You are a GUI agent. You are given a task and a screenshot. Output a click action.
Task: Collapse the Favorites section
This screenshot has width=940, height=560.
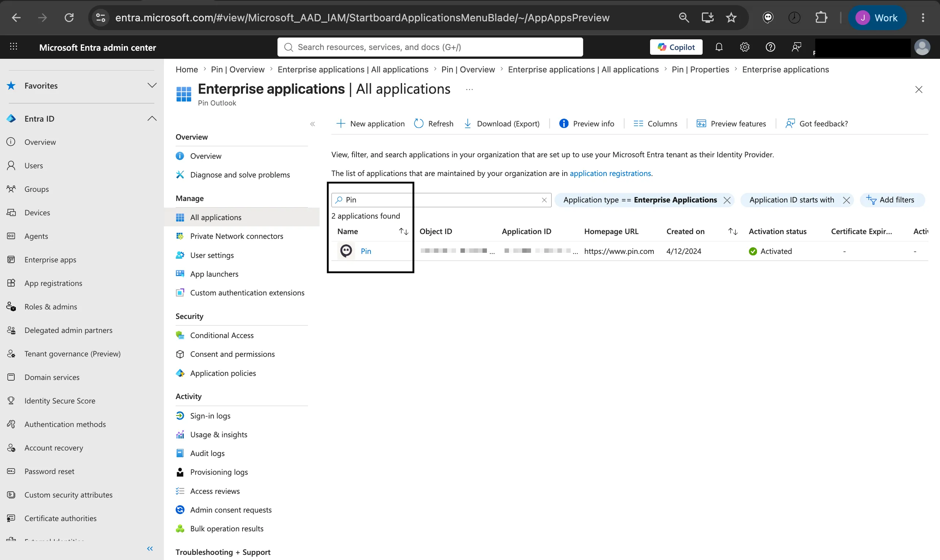(x=152, y=86)
